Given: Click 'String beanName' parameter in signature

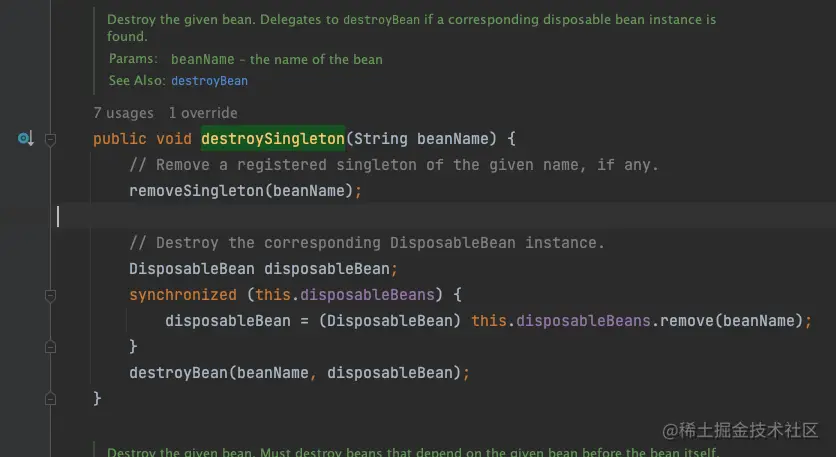Looking at the screenshot, I should (421, 139).
